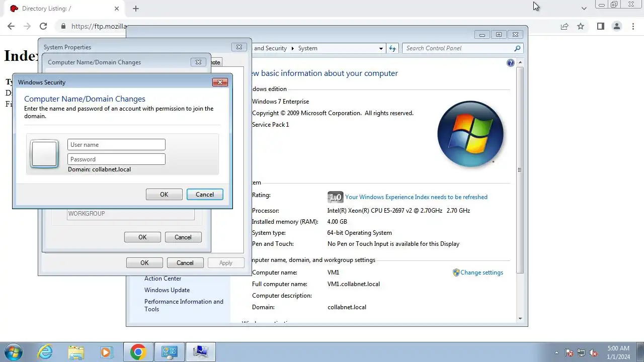Click the blue Help icon in System window
Viewport: 644px width, 362px height.
(511, 63)
